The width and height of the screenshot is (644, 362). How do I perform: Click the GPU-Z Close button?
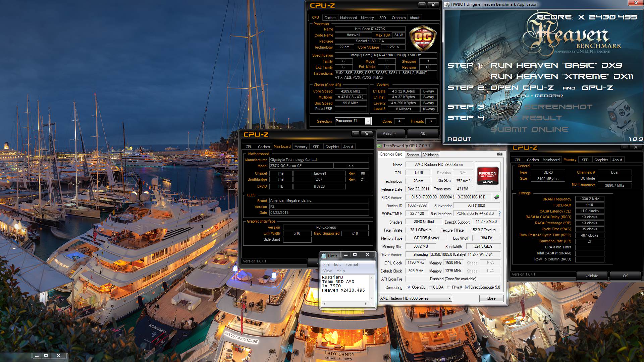[491, 298]
